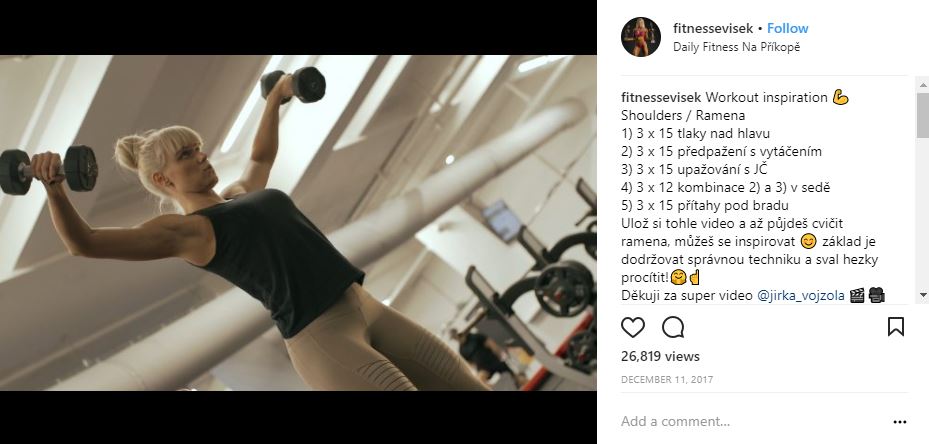Viewport: 929px width, 444px height.
Task: Open fitnessevisek username in the header
Action: click(713, 28)
